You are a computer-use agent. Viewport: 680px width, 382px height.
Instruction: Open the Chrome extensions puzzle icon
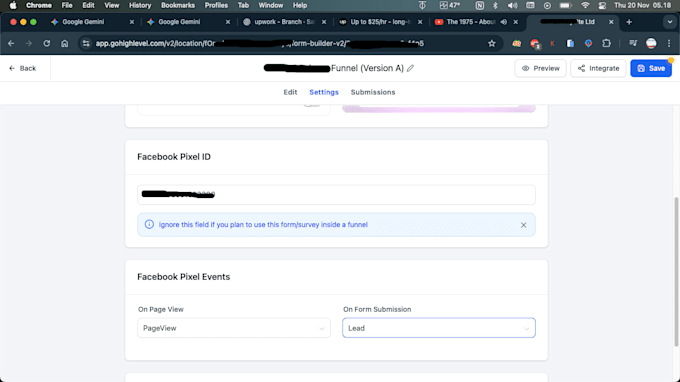point(606,43)
